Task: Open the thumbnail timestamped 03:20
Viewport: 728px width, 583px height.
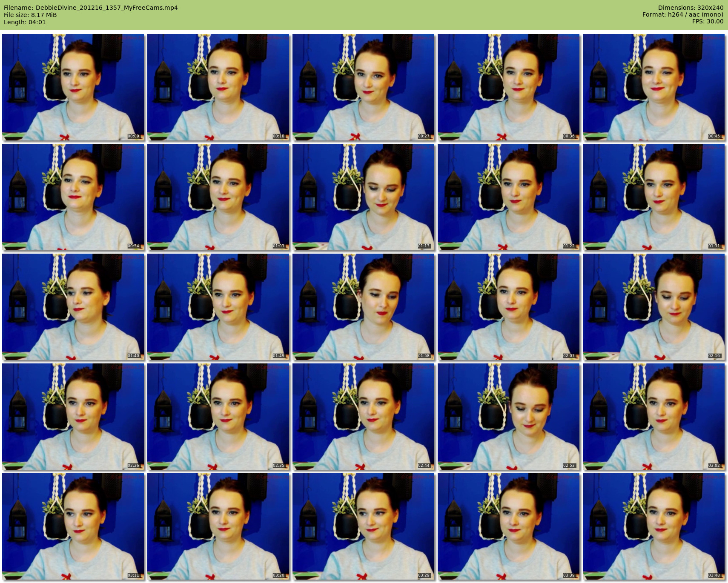Action: coord(218,526)
